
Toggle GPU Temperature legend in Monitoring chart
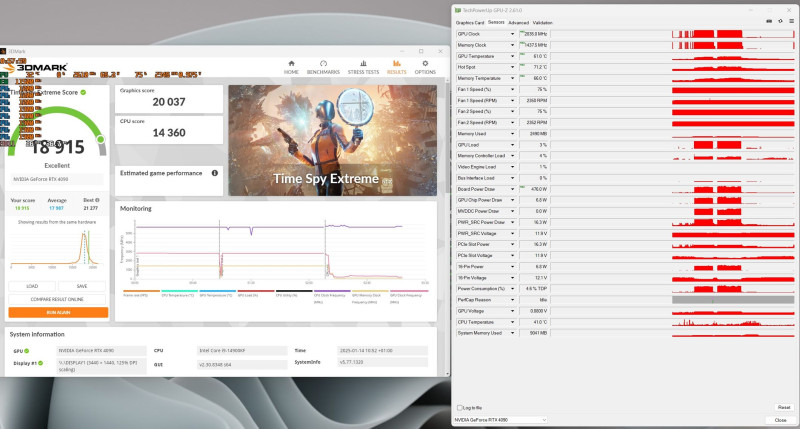click(x=217, y=293)
